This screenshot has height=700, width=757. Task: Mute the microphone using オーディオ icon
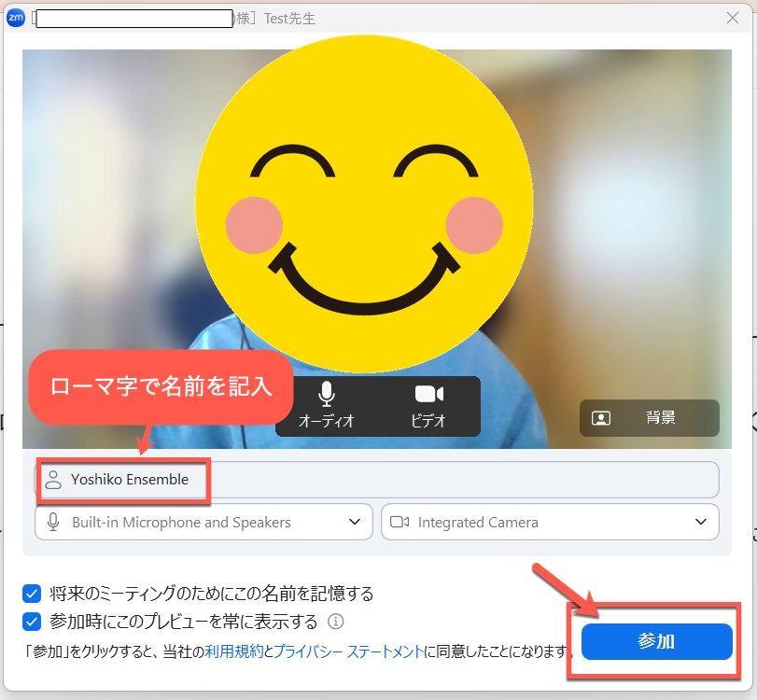tap(326, 395)
